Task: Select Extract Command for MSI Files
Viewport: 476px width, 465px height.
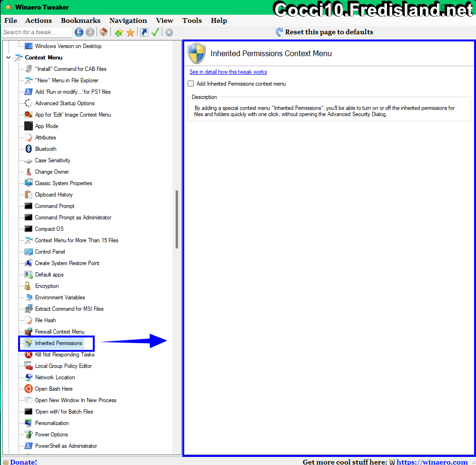Action: 69,309
